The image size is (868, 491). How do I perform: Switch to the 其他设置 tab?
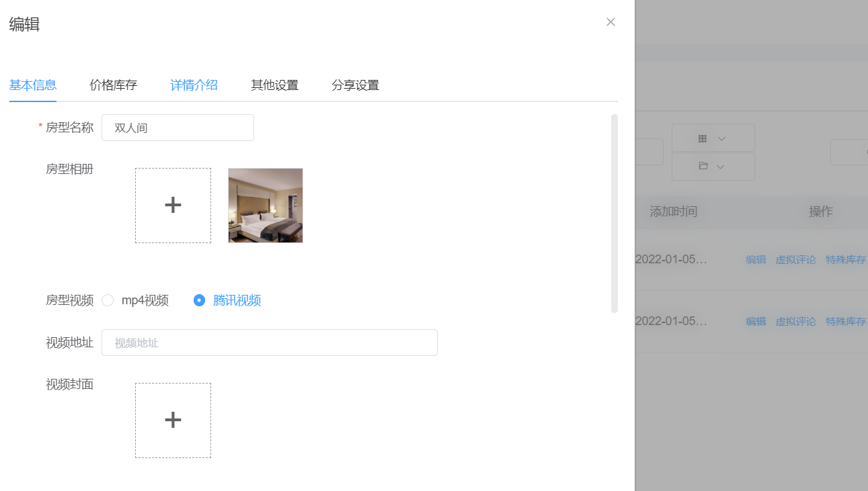point(275,85)
